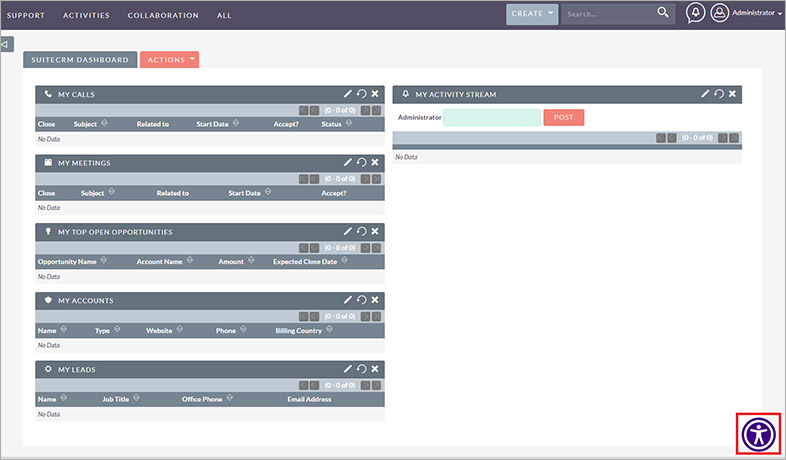Open the Create dropdown

tap(532, 14)
